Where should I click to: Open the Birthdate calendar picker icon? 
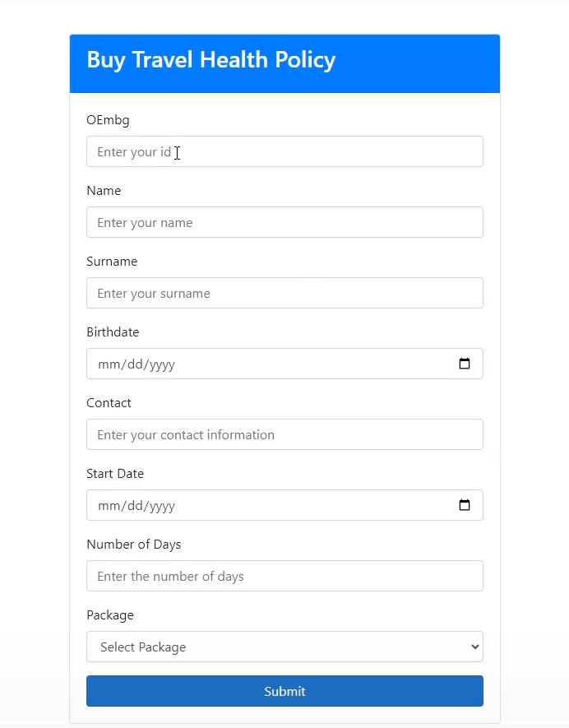[x=465, y=364]
